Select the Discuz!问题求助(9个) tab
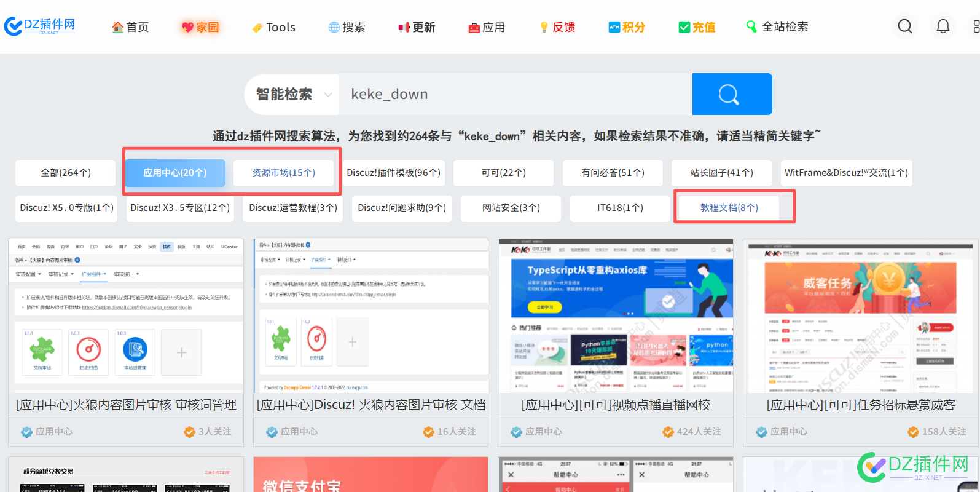980x492 pixels. pos(402,208)
